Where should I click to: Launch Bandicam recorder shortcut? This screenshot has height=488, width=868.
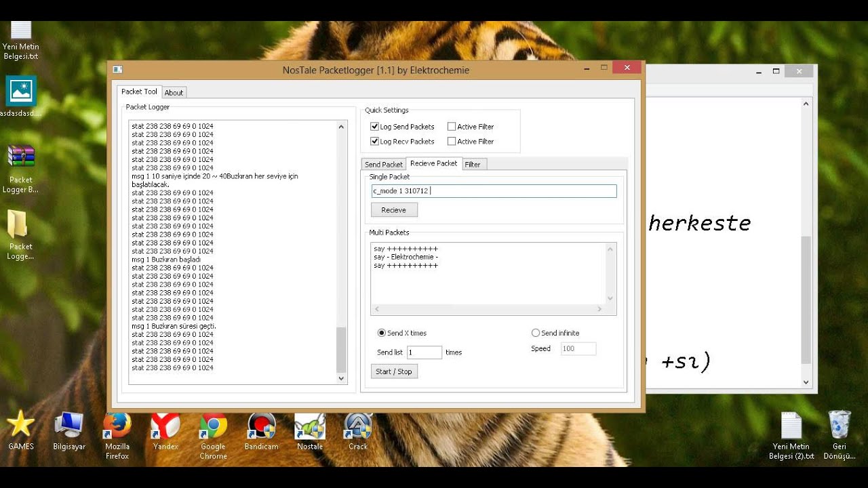tap(261, 430)
